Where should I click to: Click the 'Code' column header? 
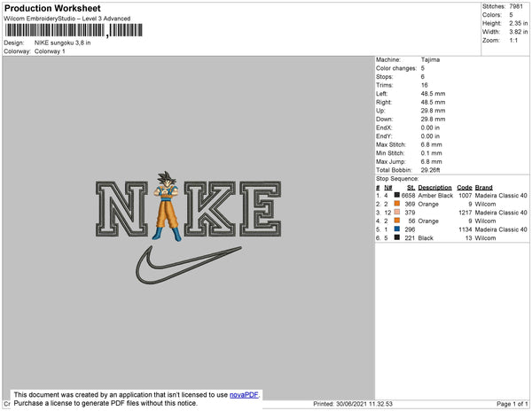point(464,187)
